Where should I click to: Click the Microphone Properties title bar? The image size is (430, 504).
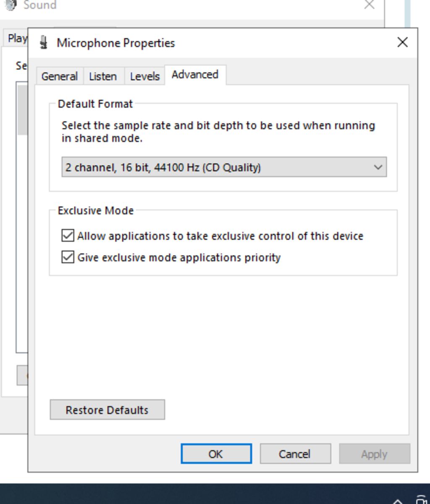click(252, 42)
